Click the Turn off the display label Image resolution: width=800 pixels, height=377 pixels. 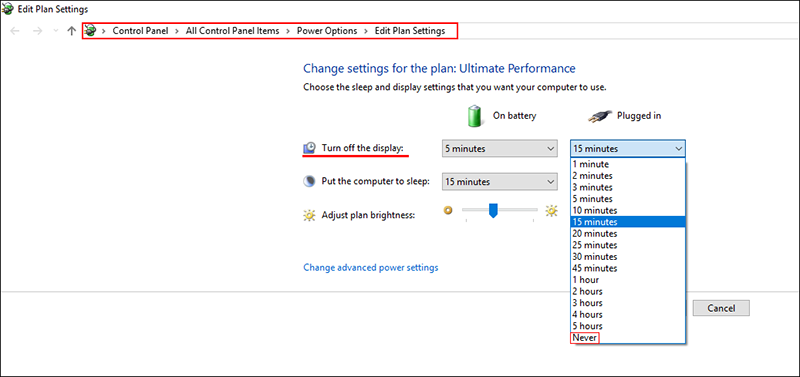(x=363, y=148)
